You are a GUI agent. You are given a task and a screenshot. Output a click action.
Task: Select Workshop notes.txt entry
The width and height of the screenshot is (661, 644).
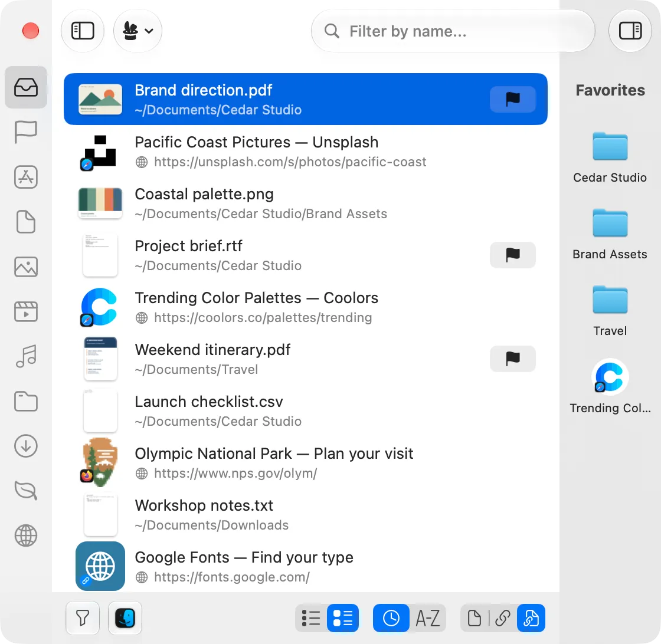tap(306, 515)
